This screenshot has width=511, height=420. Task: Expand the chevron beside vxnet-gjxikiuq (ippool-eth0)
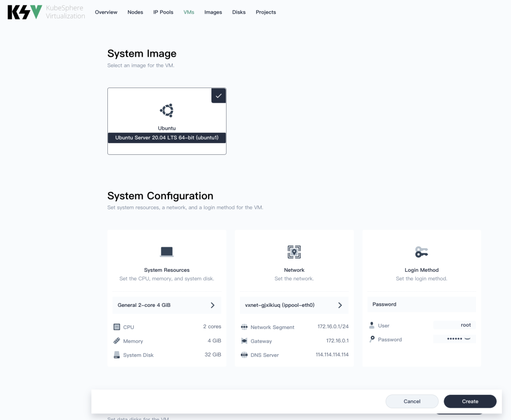click(340, 305)
